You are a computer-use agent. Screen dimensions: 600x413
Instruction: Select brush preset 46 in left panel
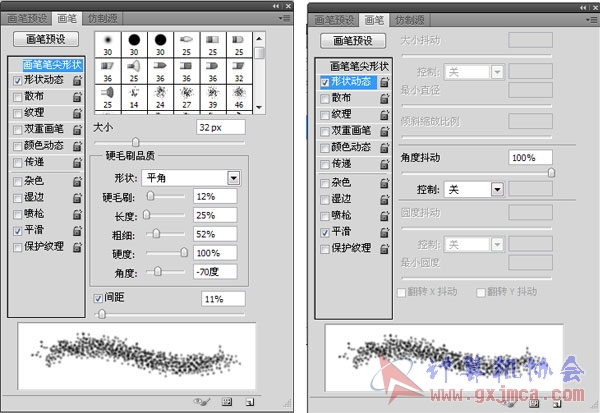[x=239, y=97]
